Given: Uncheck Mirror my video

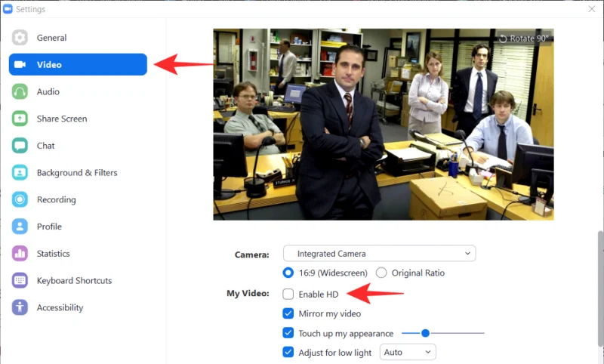Looking at the screenshot, I should tap(288, 313).
